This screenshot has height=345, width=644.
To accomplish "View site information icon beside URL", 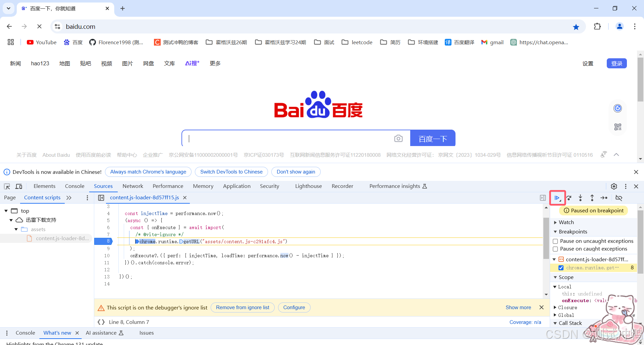I will click(58, 26).
